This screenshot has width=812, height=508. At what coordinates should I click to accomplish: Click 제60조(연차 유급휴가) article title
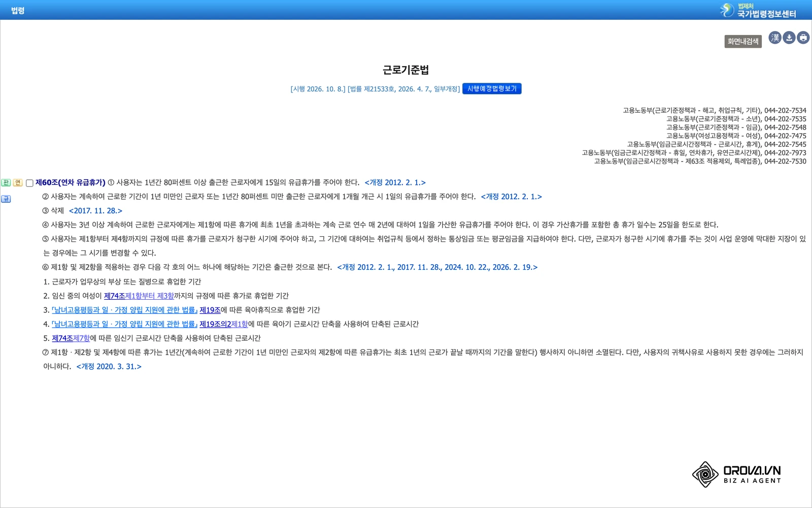point(71,182)
